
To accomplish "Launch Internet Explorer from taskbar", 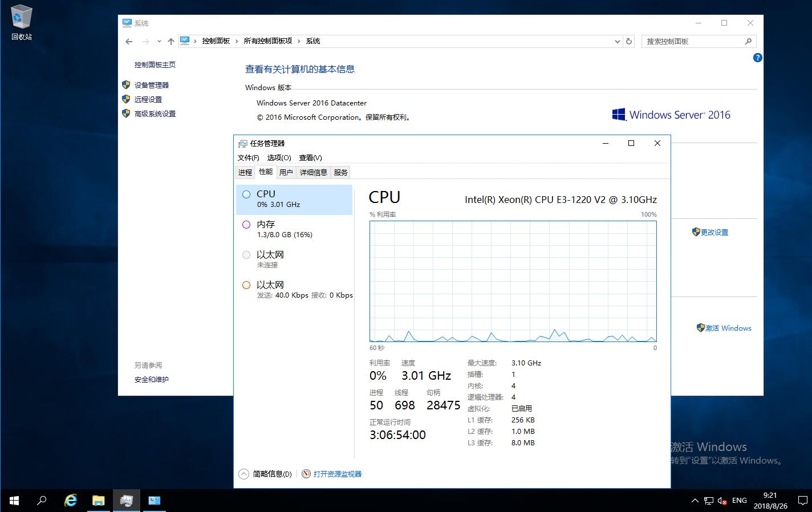I will click(x=70, y=501).
